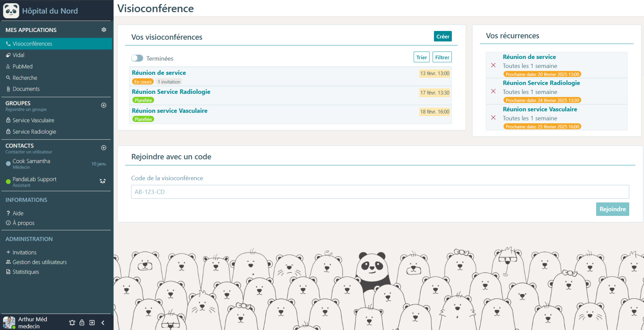644x330 pixels.
Task: Click the '18 févr. 16:00' date label
Action: pyautogui.click(x=435, y=111)
